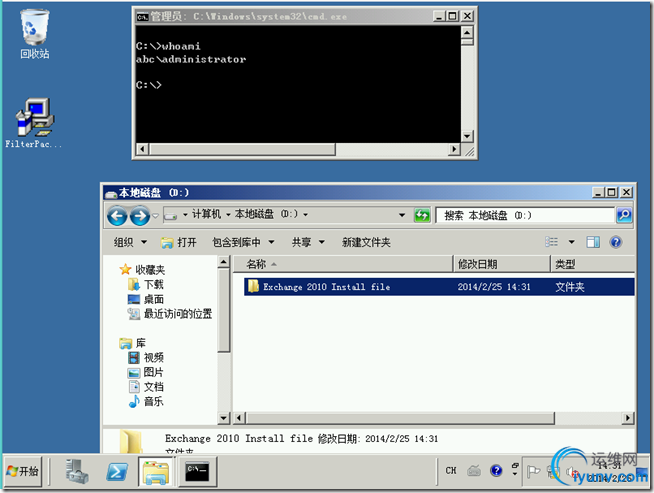Click 打开 in the Explorer toolbar

pyautogui.click(x=179, y=242)
